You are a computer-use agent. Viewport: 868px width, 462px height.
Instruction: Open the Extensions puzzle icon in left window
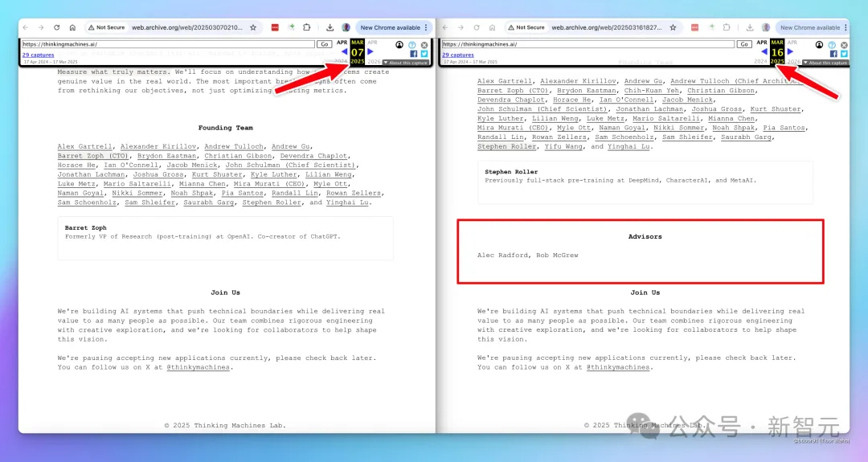click(307, 27)
